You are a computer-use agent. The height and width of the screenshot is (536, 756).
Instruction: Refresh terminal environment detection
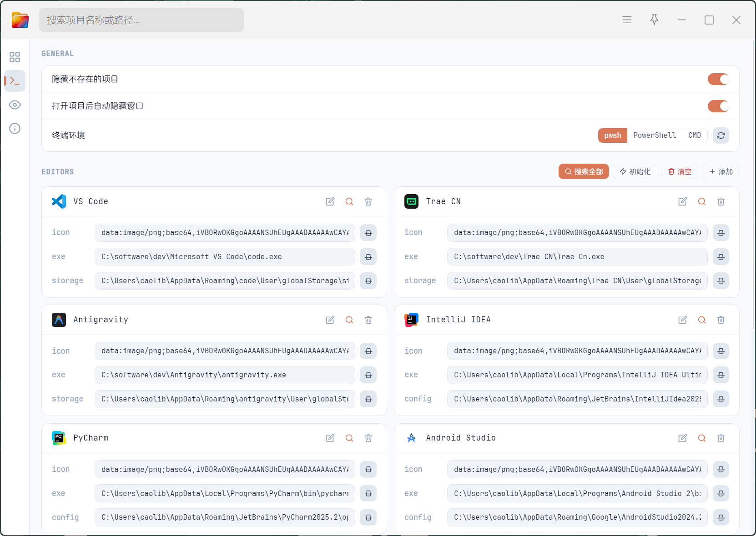click(x=721, y=135)
